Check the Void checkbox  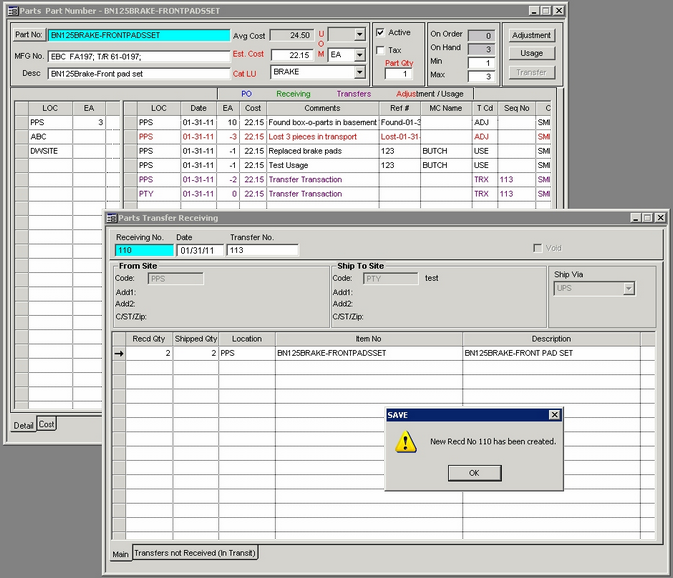[x=538, y=248]
